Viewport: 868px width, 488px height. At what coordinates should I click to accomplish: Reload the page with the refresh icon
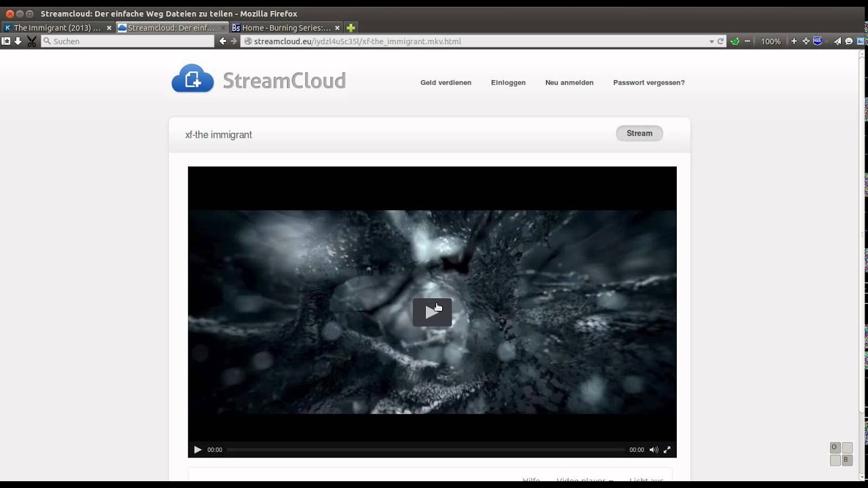click(x=721, y=41)
